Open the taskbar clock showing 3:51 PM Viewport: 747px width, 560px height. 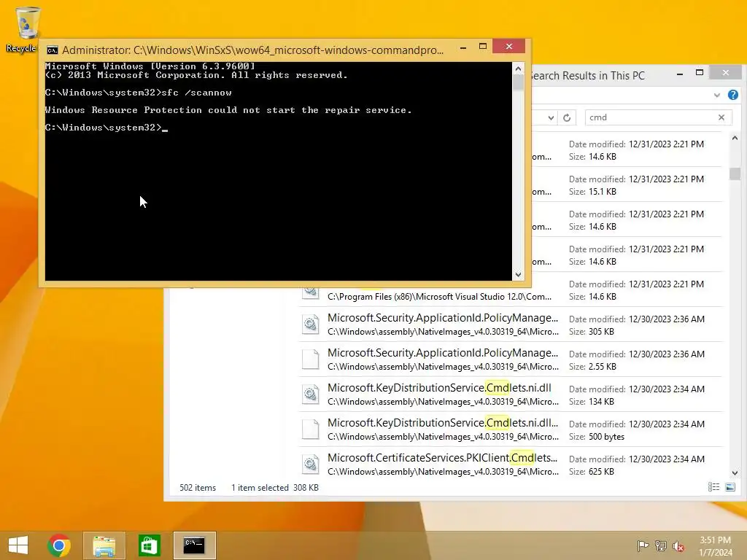pos(715,545)
